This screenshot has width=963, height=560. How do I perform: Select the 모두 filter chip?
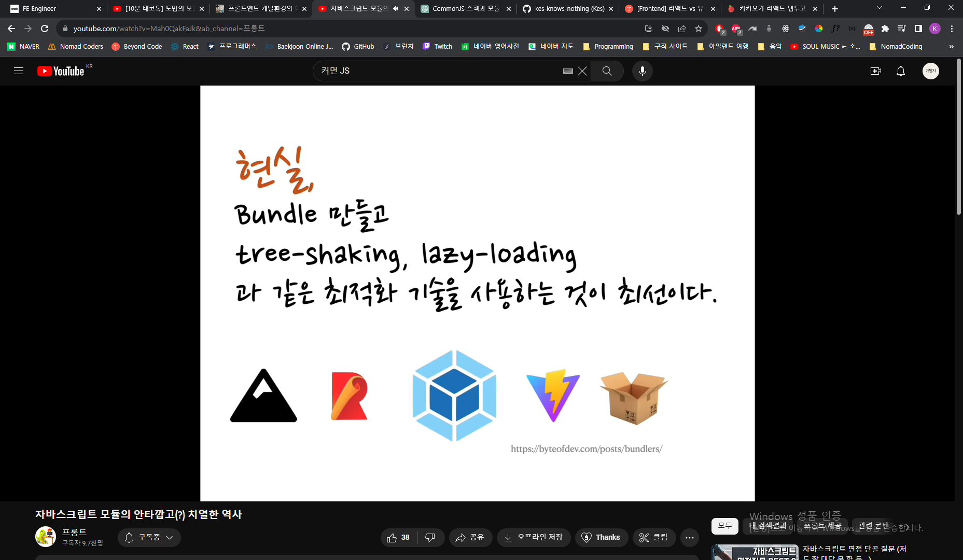724,526
